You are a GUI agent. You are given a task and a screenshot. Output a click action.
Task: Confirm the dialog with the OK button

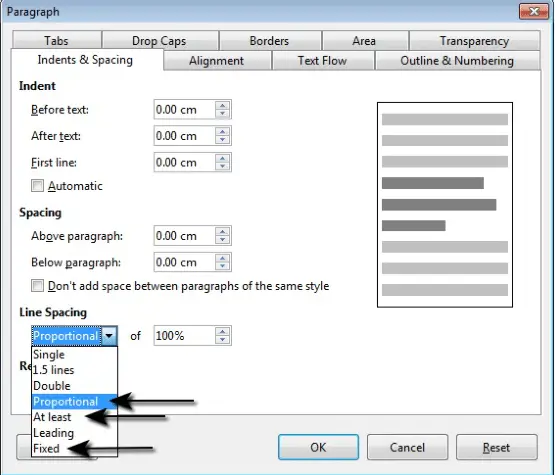coord(318,447)
